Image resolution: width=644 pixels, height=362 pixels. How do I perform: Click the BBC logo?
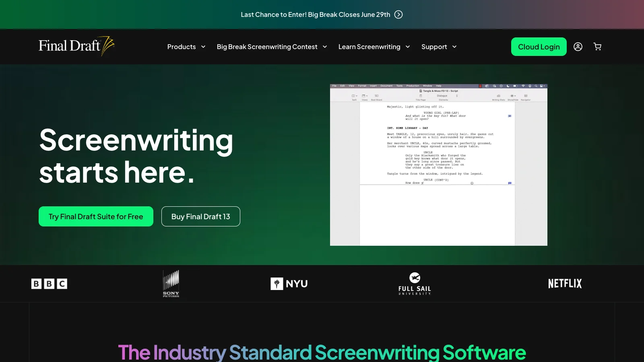49,284
